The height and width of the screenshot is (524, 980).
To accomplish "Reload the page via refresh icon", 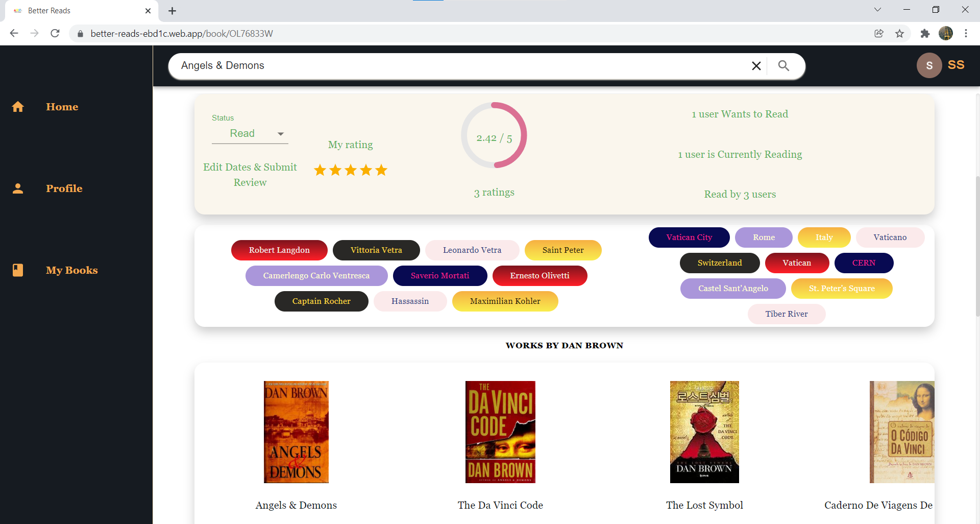I will click(55, 33).
